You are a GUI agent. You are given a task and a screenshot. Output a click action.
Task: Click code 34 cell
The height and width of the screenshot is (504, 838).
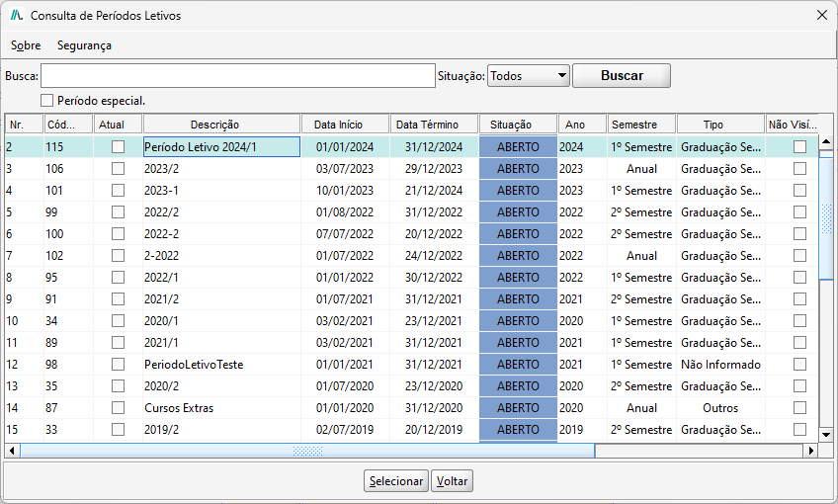tap(68, 320)
